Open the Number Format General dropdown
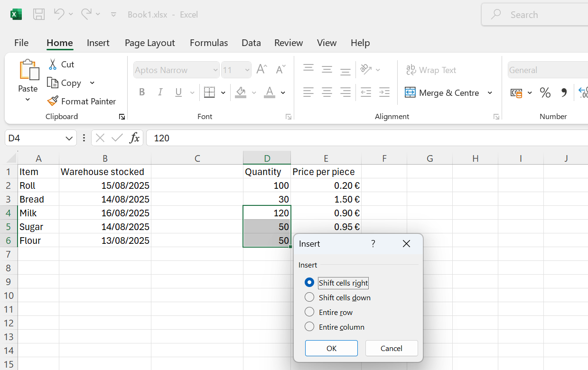Viewport: 588px width, 370px height. tap(548, 70)
